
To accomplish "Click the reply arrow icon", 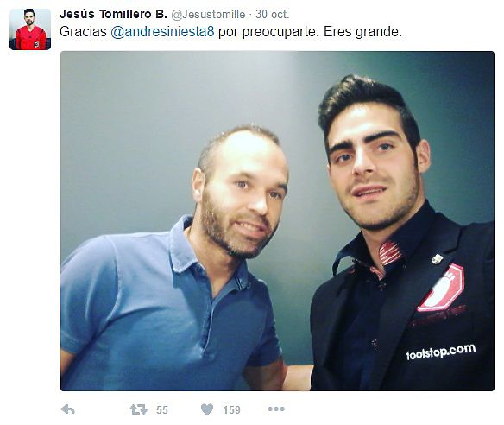I will coord(68,409).
